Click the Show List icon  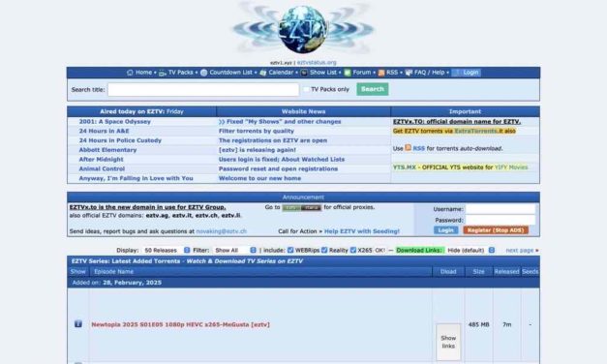click(304, 73)
